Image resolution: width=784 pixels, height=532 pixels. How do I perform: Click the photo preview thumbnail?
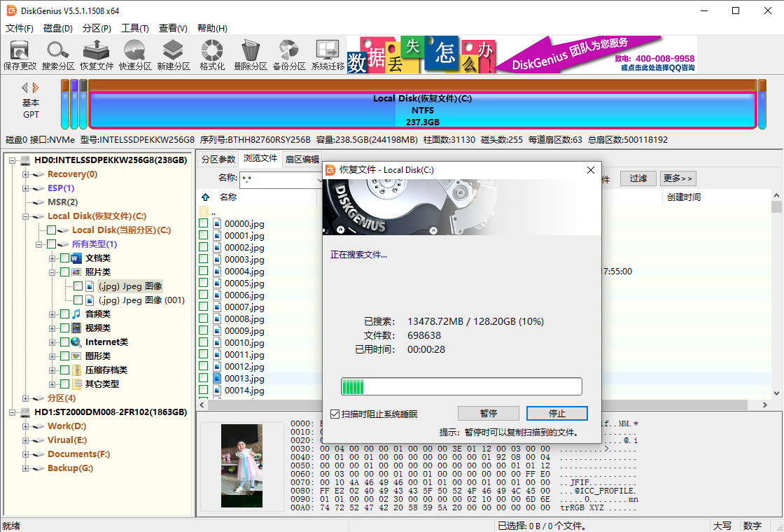click(x=242, y=466)
